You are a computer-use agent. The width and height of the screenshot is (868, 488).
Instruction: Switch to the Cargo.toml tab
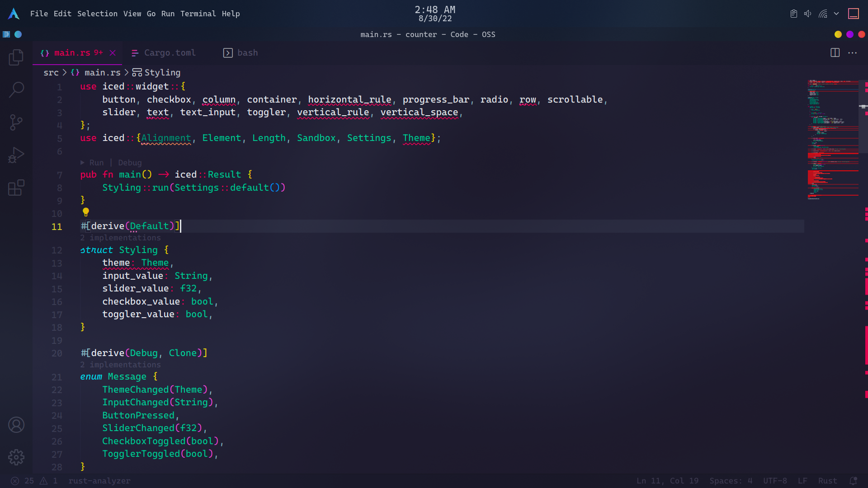point(170,53)
